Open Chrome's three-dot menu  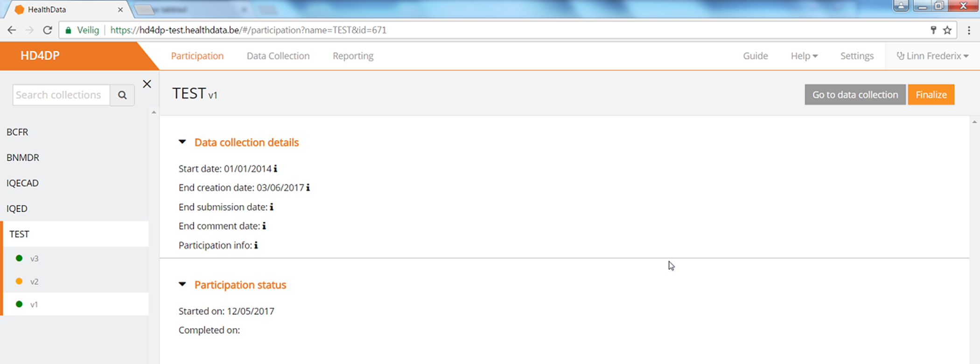point(969,30)
